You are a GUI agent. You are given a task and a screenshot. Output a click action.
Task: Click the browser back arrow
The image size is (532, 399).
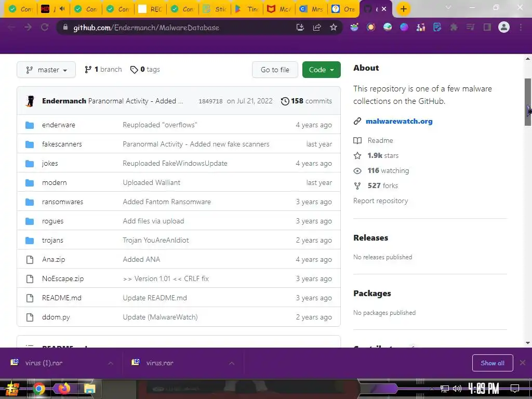(x=11, y=27)
